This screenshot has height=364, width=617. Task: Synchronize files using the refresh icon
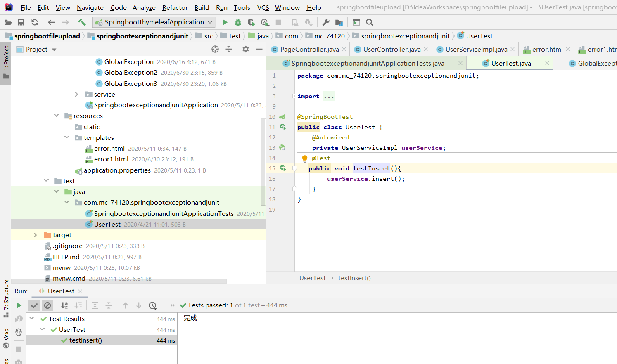[x=35, y=22]
